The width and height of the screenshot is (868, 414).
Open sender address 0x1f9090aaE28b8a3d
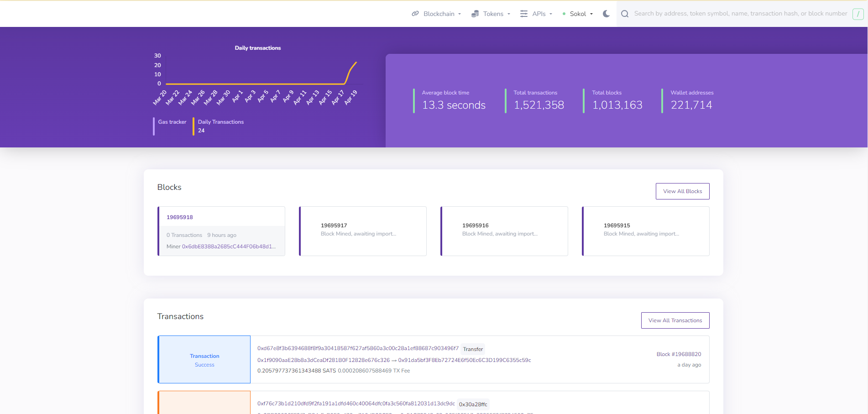(x=324, y=360)
